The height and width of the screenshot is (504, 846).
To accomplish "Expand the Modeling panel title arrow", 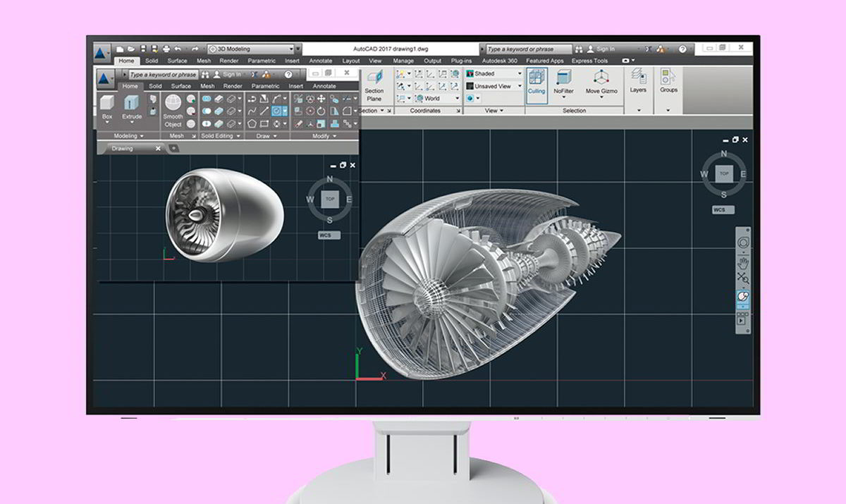I will tap(142, 135).
